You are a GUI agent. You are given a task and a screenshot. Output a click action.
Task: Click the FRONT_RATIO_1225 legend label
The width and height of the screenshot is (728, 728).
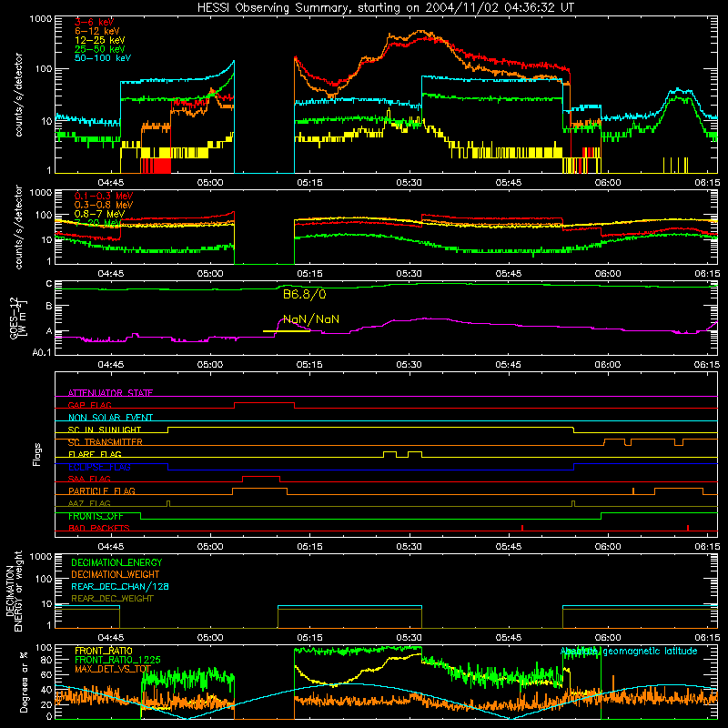pos(117,660)
